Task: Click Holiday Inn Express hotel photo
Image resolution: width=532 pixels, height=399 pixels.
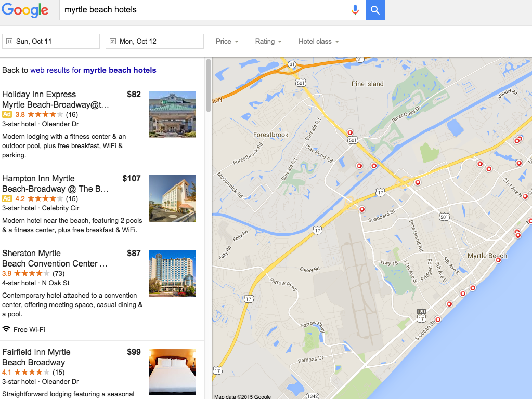Action: pos(173,114)
